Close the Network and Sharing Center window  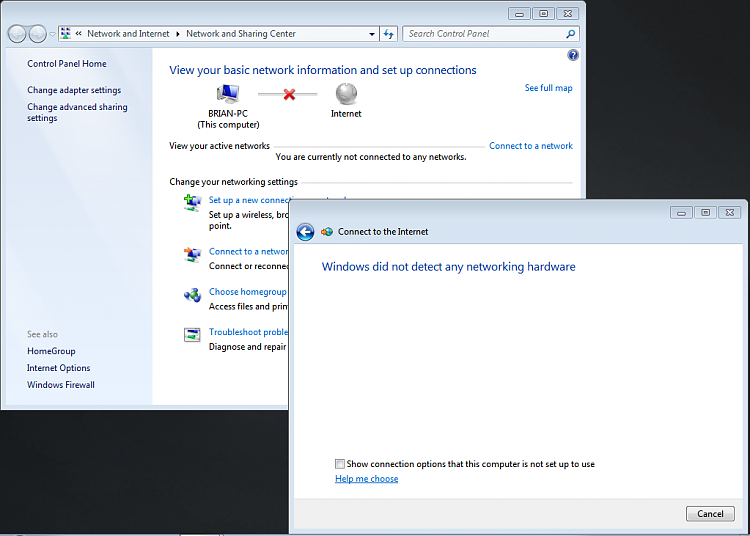click(568, 14)
